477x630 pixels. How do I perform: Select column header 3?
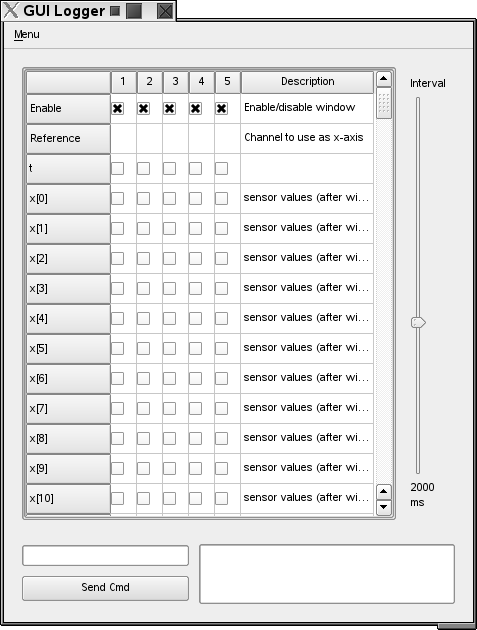point(176,82)
